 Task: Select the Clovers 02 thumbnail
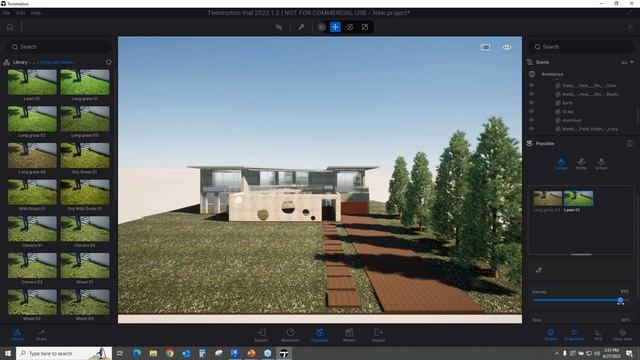click(85, 229)
